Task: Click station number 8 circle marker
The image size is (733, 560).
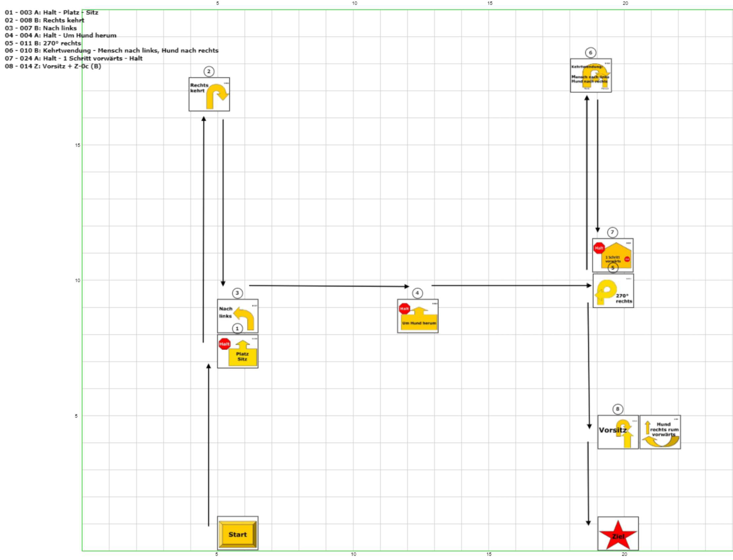Action: pos(617,409)
